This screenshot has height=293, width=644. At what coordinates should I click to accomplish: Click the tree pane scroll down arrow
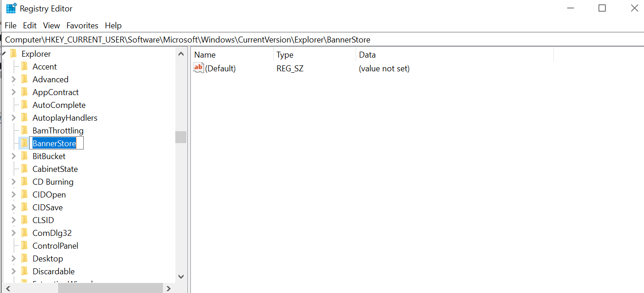coord(181,277)
